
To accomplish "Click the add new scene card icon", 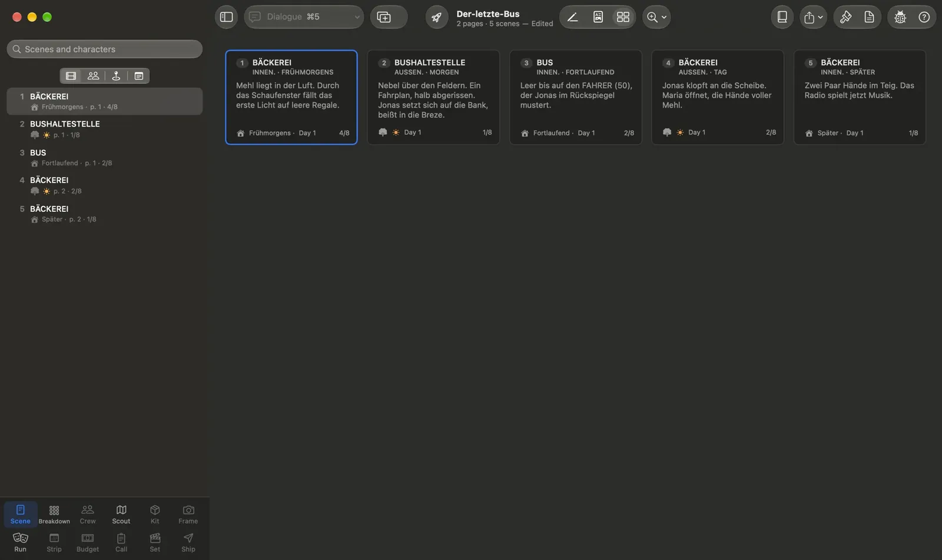I will pyautogui.click(x=384, y=17).
